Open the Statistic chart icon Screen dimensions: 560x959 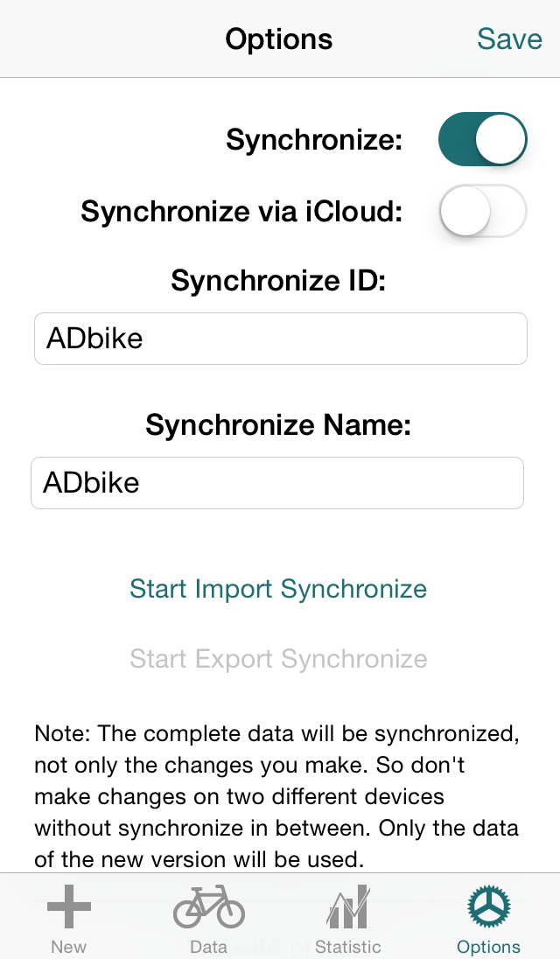pyautogui.click(x=348, y=906)
